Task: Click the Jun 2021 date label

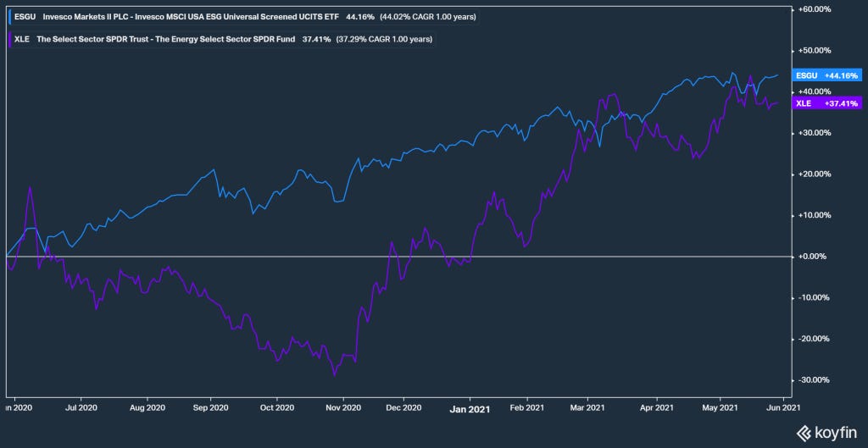Action: [x=782, y=407]
